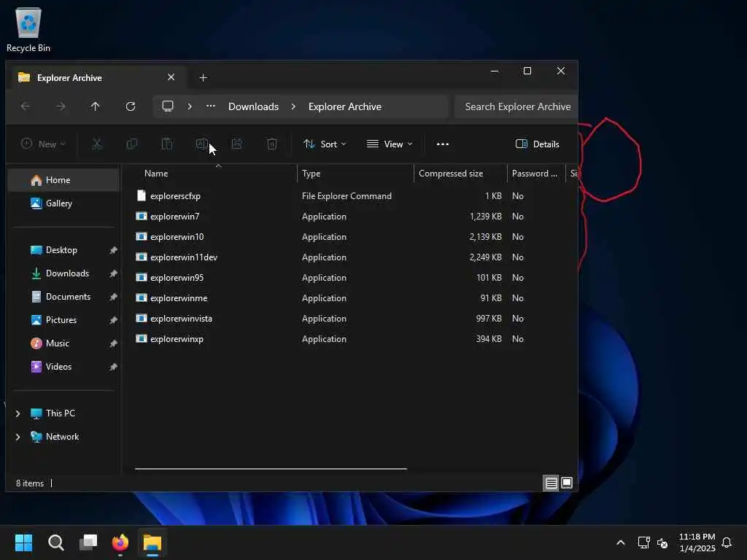Click the pin next to Music
Screen dimensions: 747x560
(x=113, y=343)
